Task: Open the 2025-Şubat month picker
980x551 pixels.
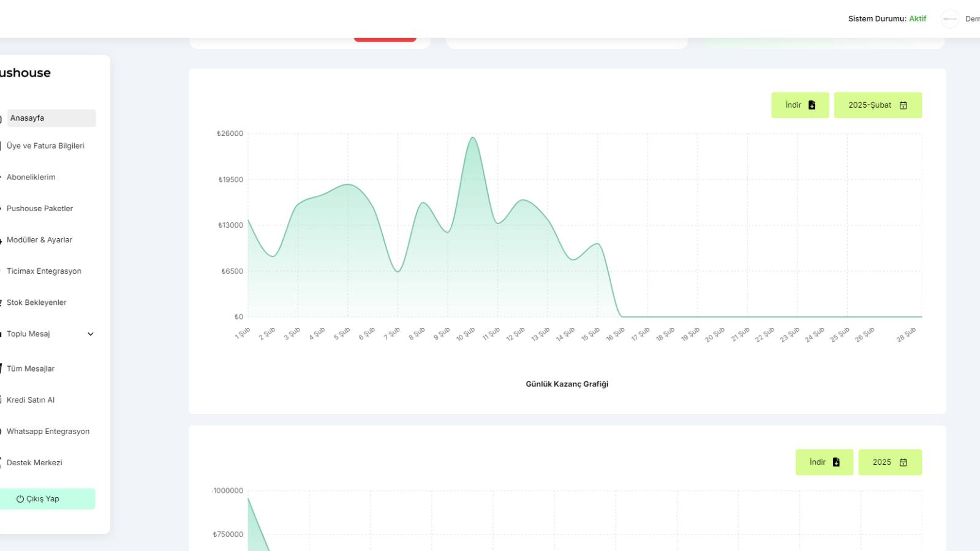Action: 878,105
